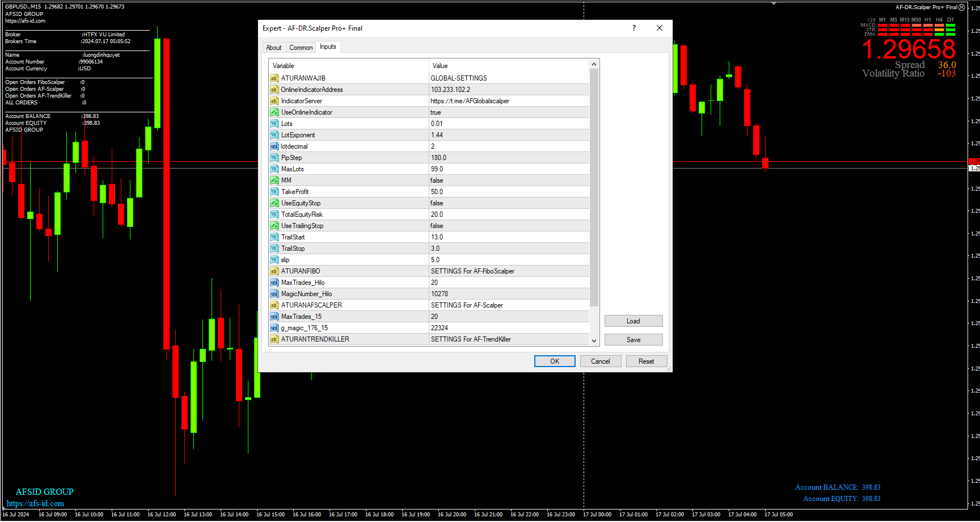Click the double-type icon beside TrailStart

pos(274,237)
